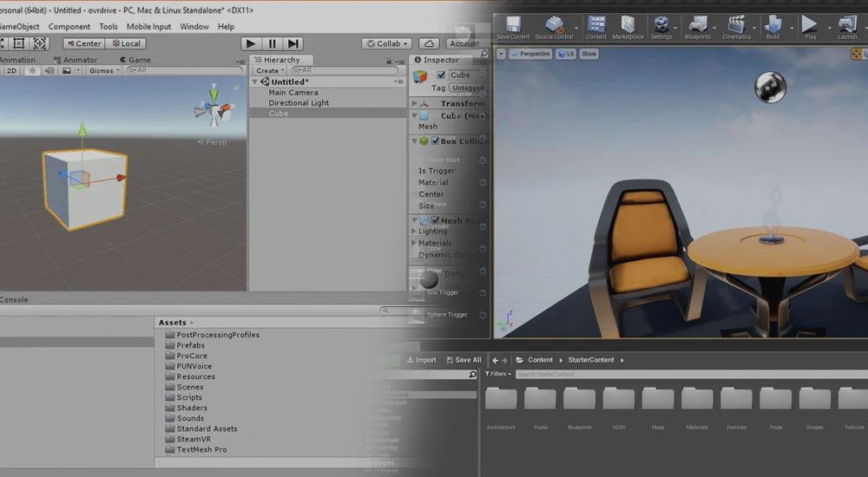This screenshot has width=868, height=477.
Task: Collapse the Untitled scene in Hierarchy
Action: pyautogui.click(x=255, y=82)
